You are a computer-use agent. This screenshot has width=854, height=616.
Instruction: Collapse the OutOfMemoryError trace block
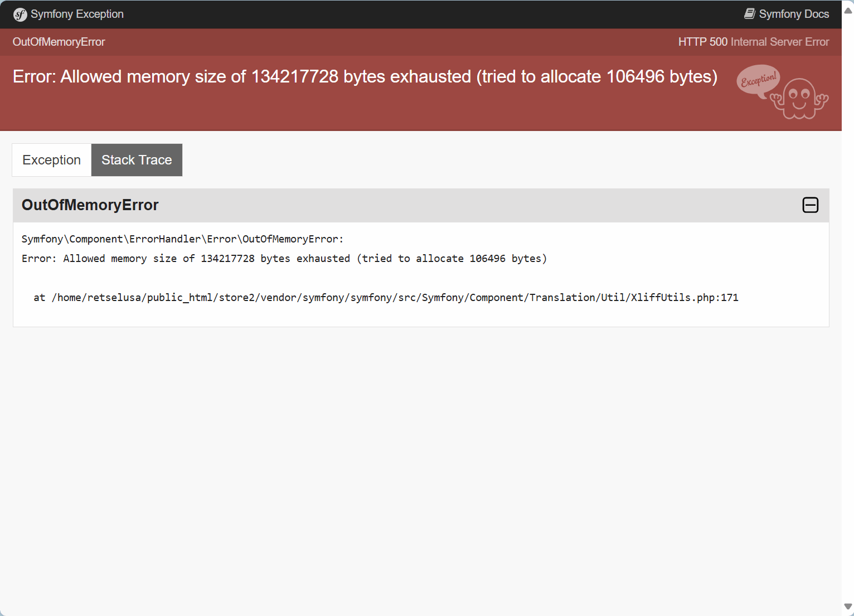point(811,205)
